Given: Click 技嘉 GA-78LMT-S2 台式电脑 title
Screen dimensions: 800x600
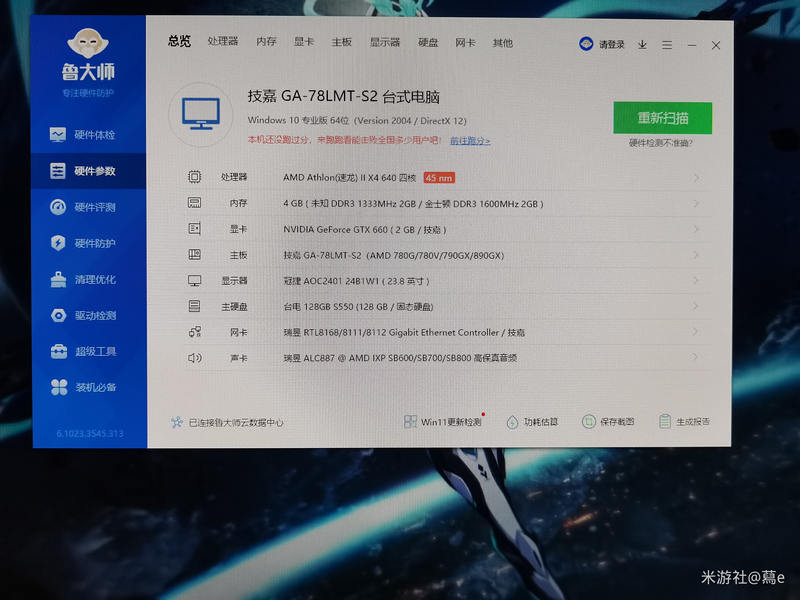Looking at the screenshot, I should [x=343, y=96].
